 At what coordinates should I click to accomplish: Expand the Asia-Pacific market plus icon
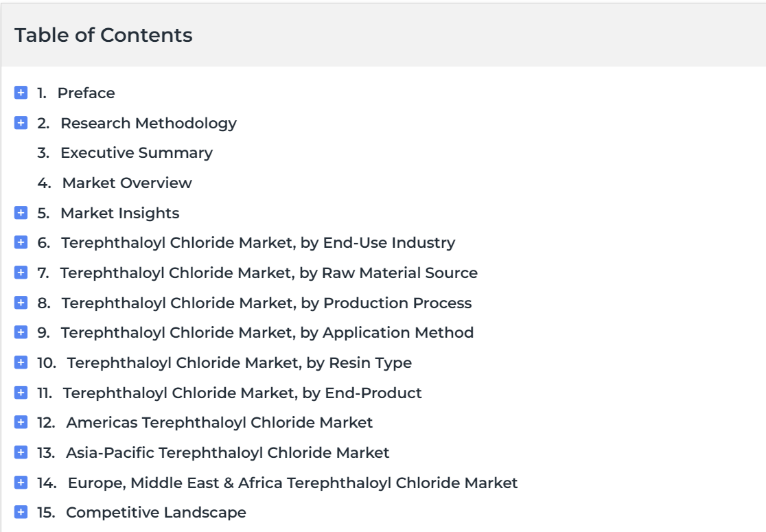(x=21, y=452)
